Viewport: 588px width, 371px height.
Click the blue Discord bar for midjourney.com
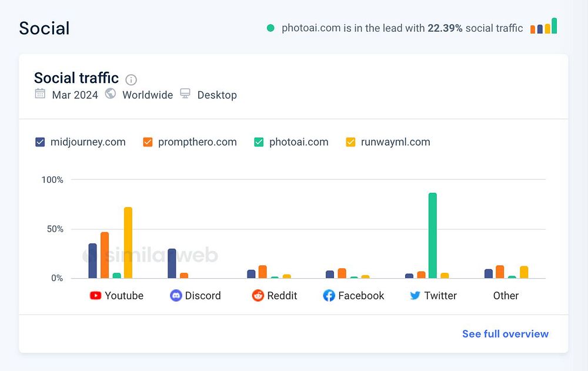[172, 263]
